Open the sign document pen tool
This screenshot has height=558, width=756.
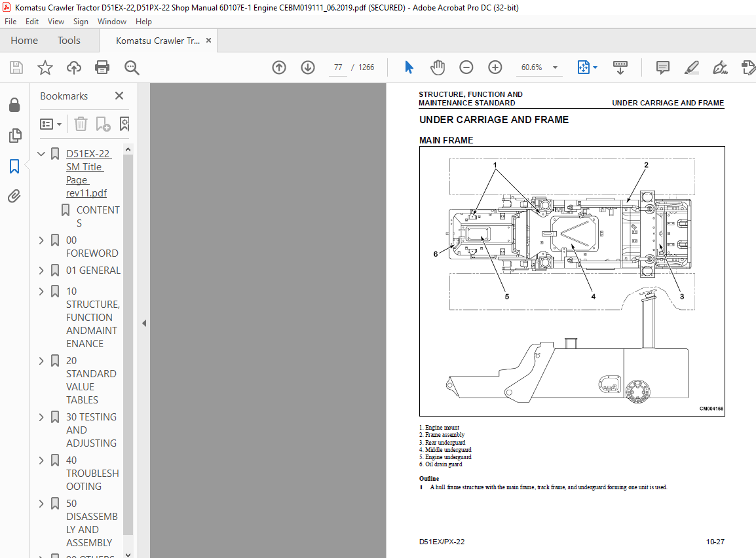click(721, 67)
